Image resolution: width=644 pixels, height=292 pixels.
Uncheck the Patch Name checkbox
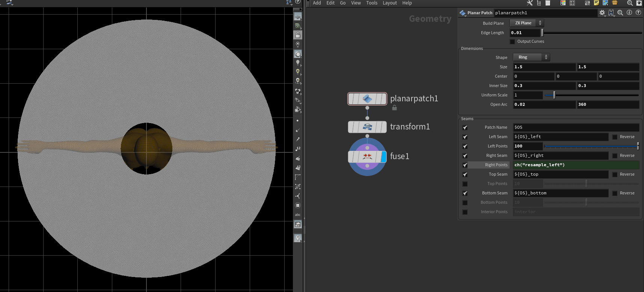tap(465, 128)
